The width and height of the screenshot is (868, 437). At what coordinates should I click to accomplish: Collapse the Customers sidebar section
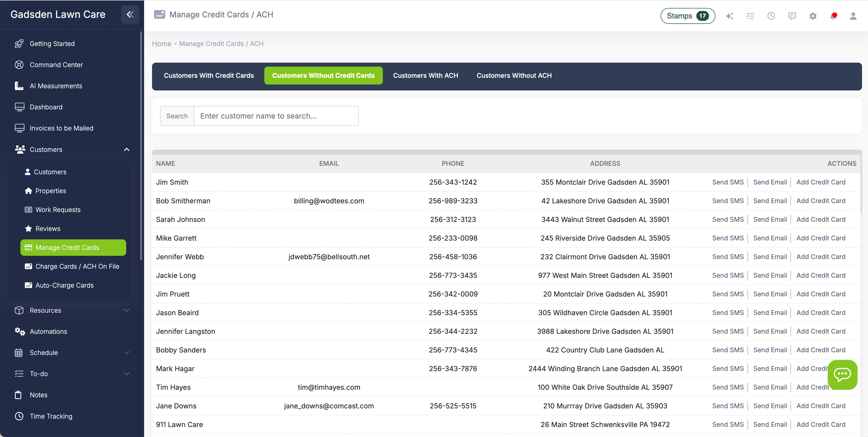[x=126, y=149]
